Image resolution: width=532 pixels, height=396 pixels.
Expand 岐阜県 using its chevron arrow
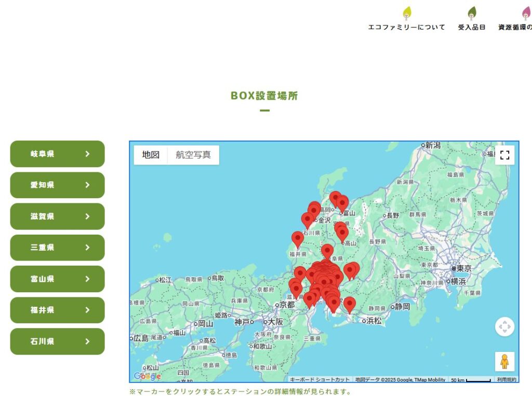[x=87, y=154]
